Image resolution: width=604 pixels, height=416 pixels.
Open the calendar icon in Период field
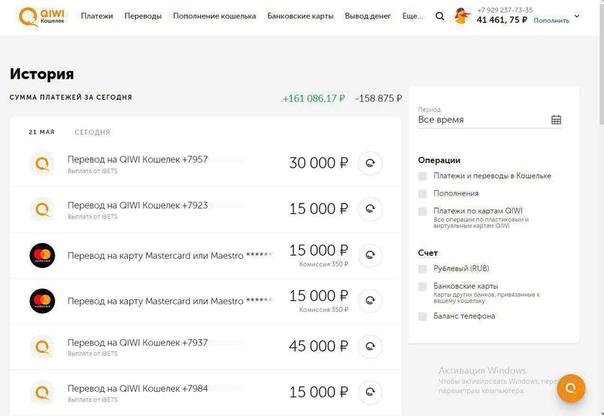coord(556,119)
